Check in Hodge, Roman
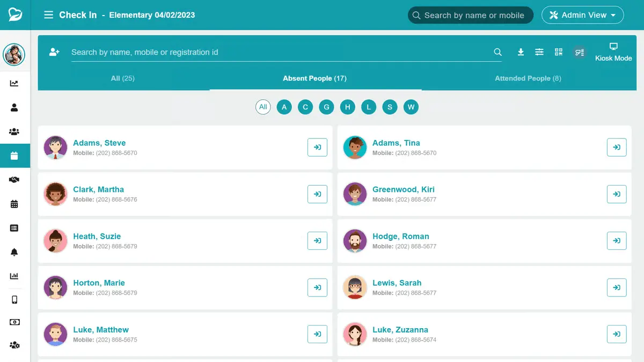The width and height of the screenshot is (644, 362). 617,241
